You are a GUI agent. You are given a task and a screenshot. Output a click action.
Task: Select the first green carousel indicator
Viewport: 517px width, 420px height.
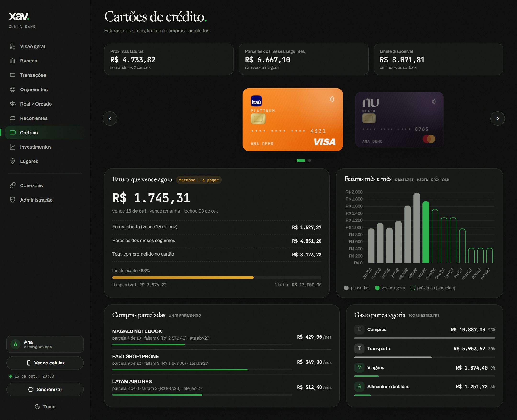coord(301,160)
